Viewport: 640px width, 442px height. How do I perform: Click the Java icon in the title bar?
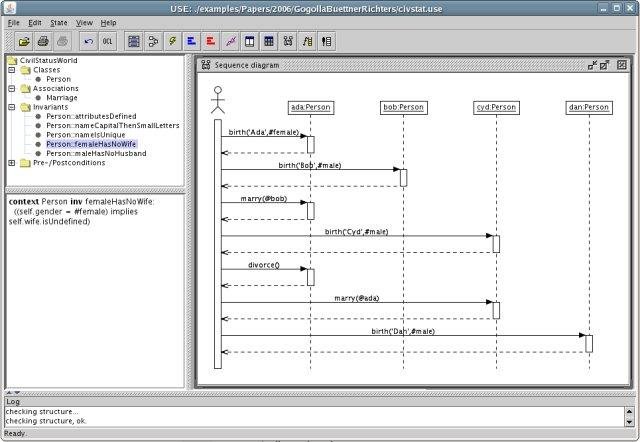pyautogui.click(x=9, y=8)
